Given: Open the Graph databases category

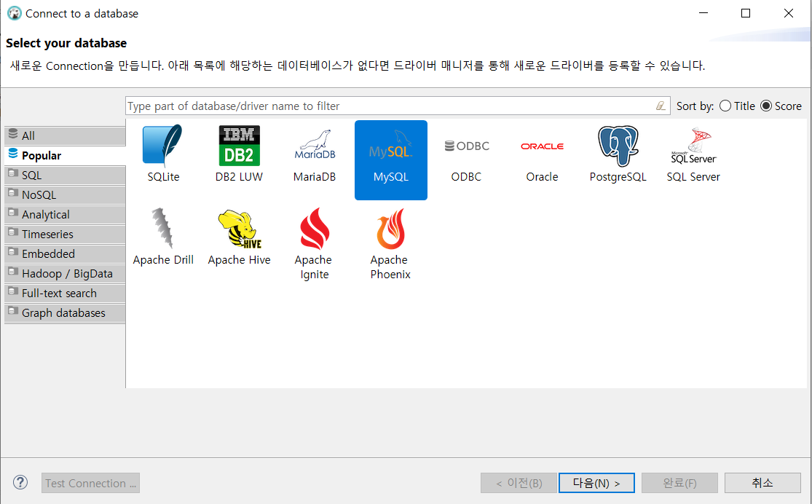Looking at the screenshot, I should [65, 313].
